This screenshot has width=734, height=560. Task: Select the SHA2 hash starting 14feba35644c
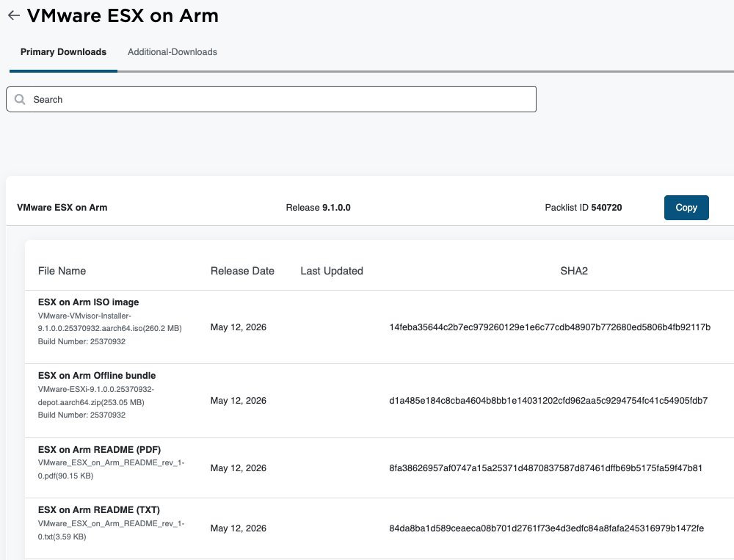coord(550,327)
